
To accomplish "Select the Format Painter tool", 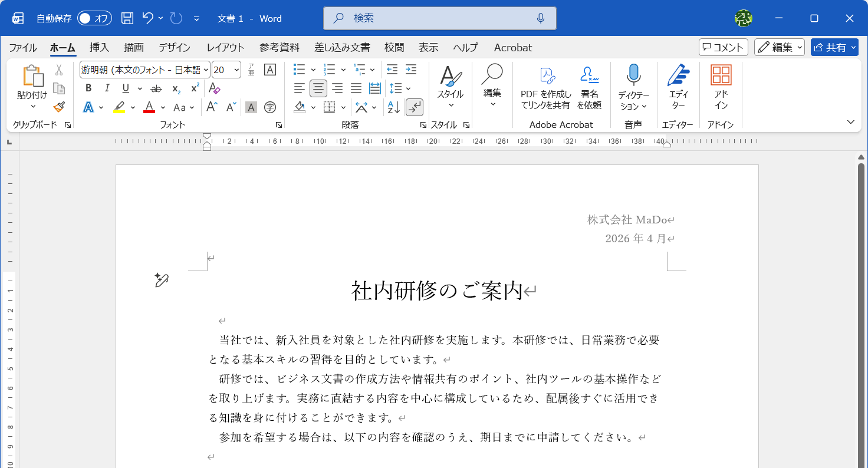I will point(58,107).
